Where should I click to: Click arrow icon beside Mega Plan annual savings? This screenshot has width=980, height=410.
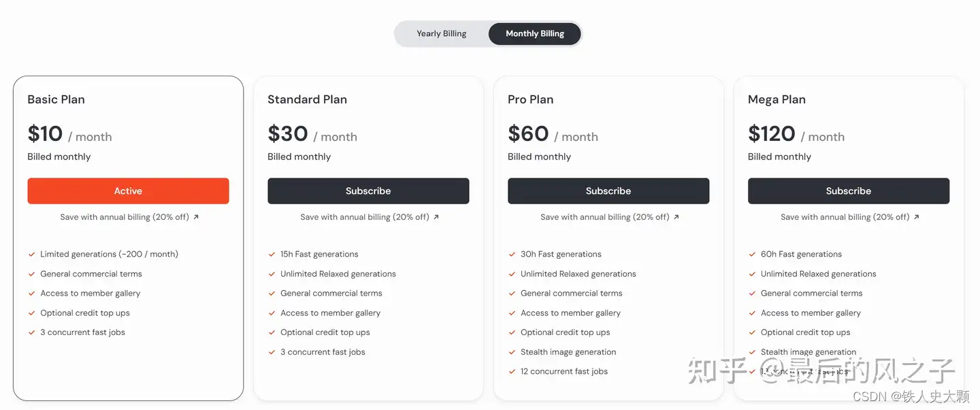point(917,217)
